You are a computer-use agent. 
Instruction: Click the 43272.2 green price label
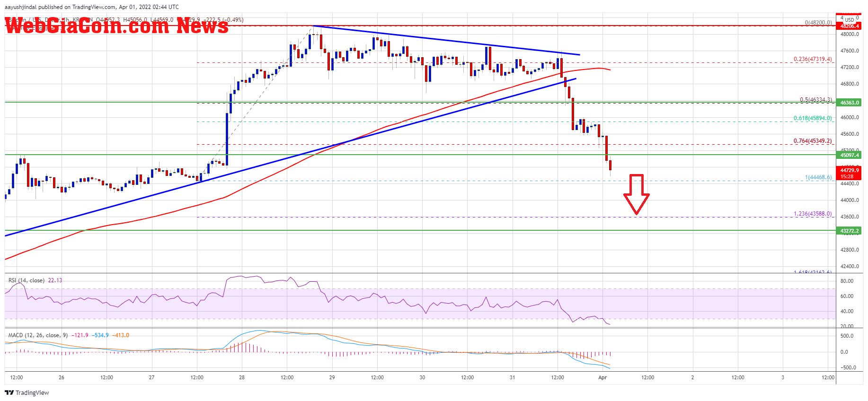(x=850, y=231)
